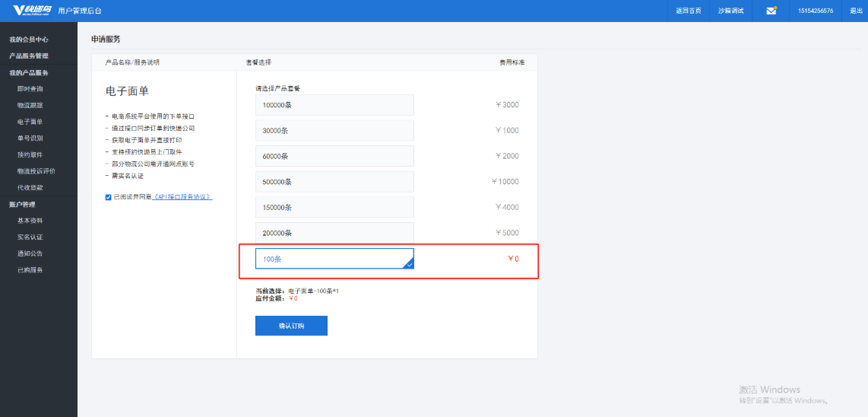Pick the 200000条 package option
The height and width of the screenshot is (417, 868).
(x=334, y=233)
